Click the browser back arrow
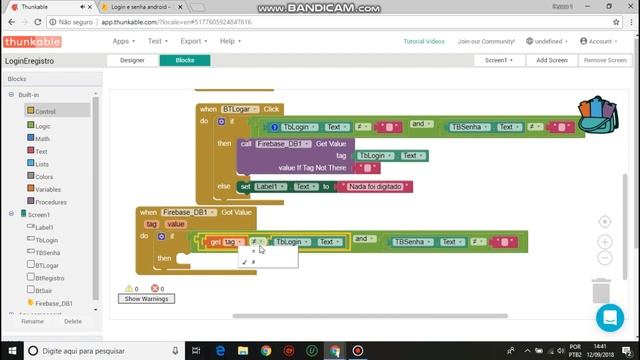The width and height of the screenshot is (640, 360). click(11, 22)
